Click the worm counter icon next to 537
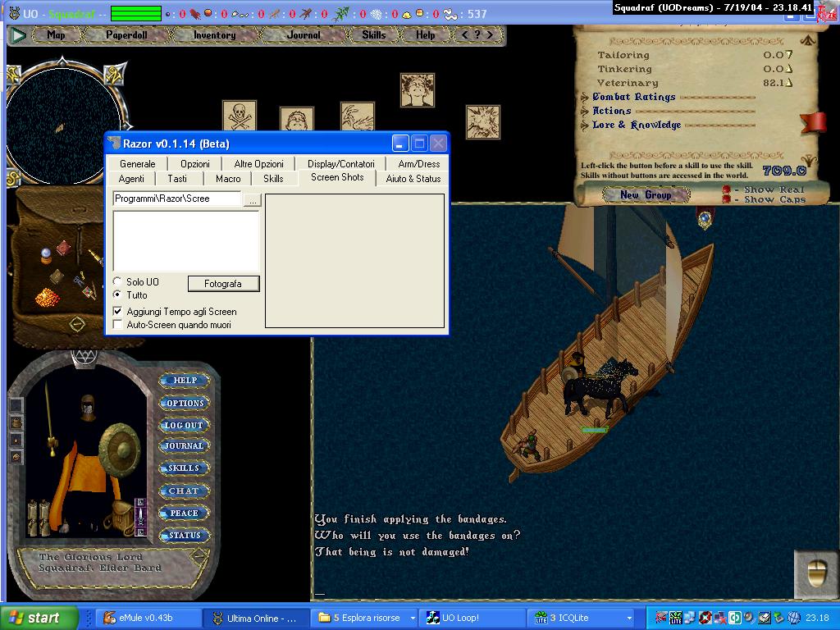840x630 pixels. (451, 14)
